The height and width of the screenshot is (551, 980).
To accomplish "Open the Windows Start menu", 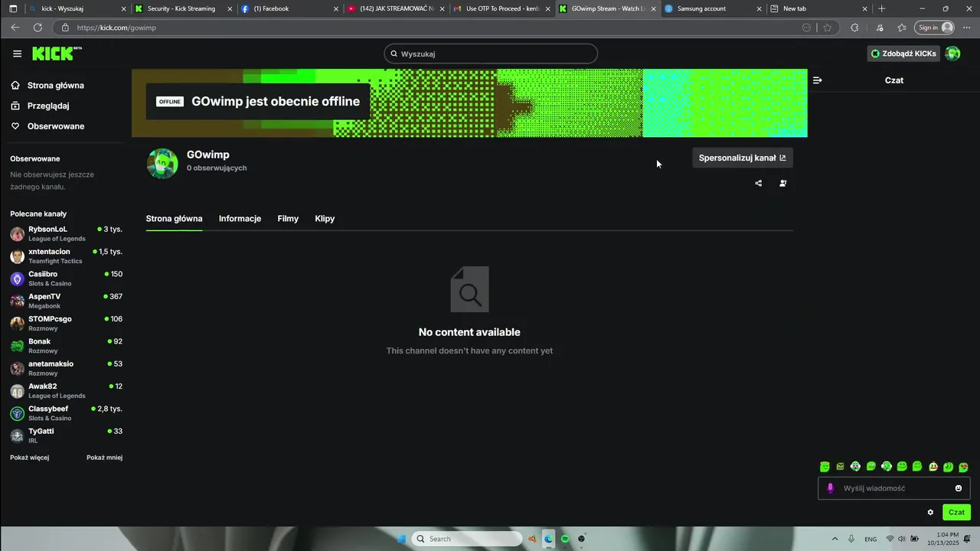I will (401, 539).
